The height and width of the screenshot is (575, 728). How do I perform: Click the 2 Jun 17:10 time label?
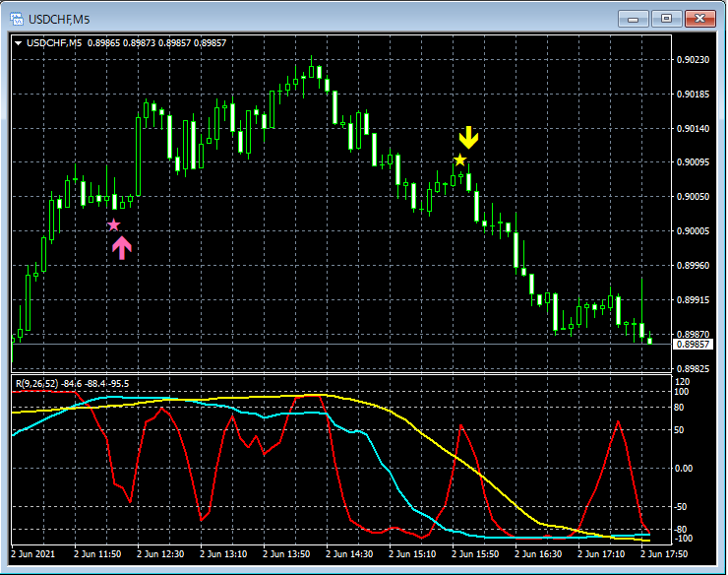tap(601, 554)
